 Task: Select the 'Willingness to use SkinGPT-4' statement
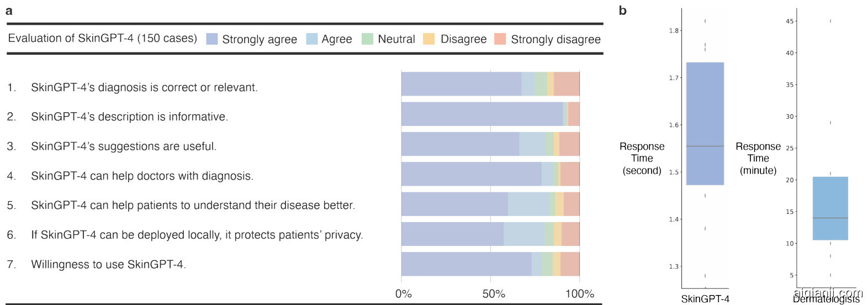click(108, 264)
